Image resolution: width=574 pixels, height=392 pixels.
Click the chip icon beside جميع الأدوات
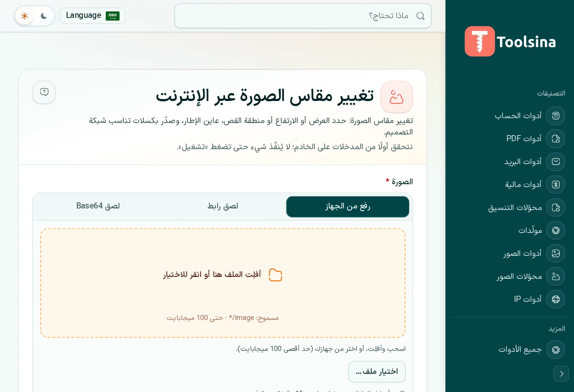(556, 350)
